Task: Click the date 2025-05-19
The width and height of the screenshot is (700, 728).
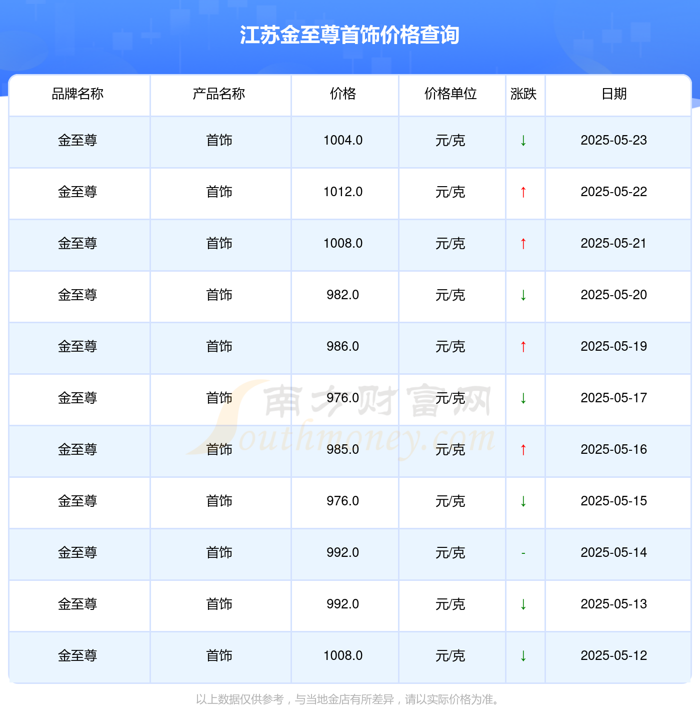Action: (614, 347)
